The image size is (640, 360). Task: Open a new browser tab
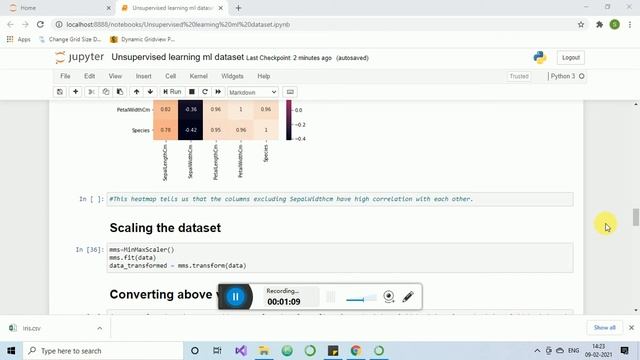238,8
